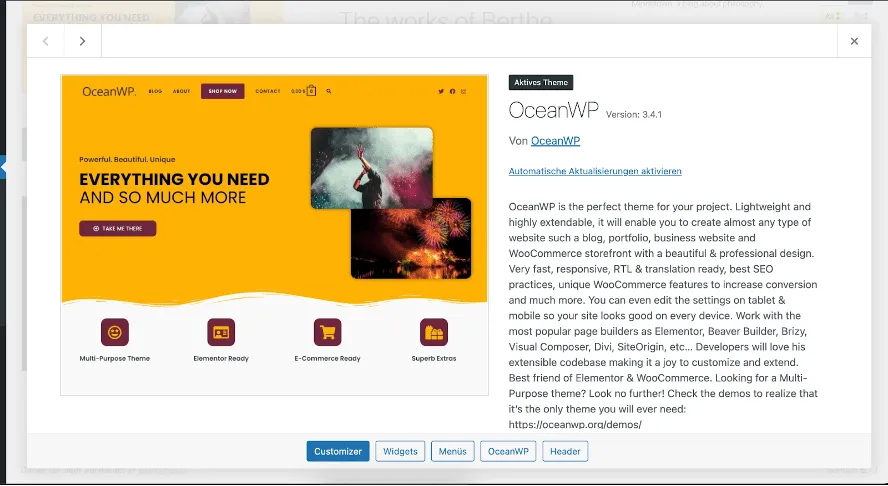Click the concert photo in theme screenshot

tap(371, 167)
